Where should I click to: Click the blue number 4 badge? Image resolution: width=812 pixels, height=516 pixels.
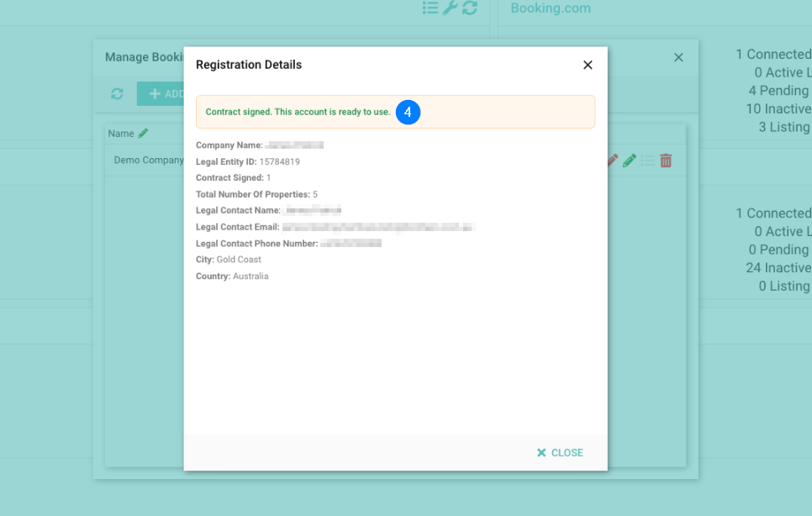(408, 112)
